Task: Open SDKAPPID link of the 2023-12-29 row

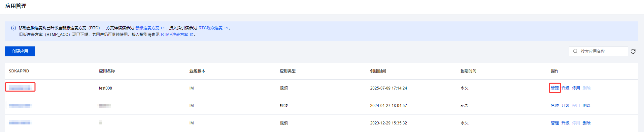Action: tap(20, 123)
